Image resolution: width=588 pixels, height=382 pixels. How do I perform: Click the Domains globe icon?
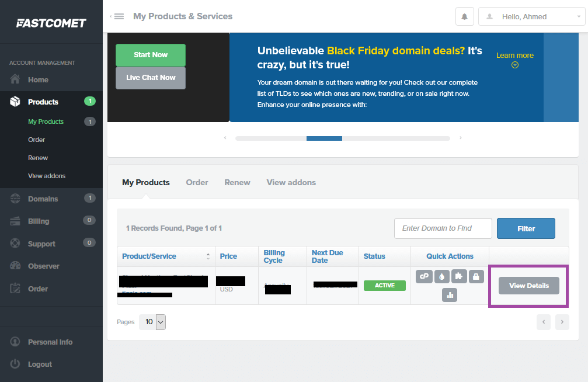click(15, 199)
